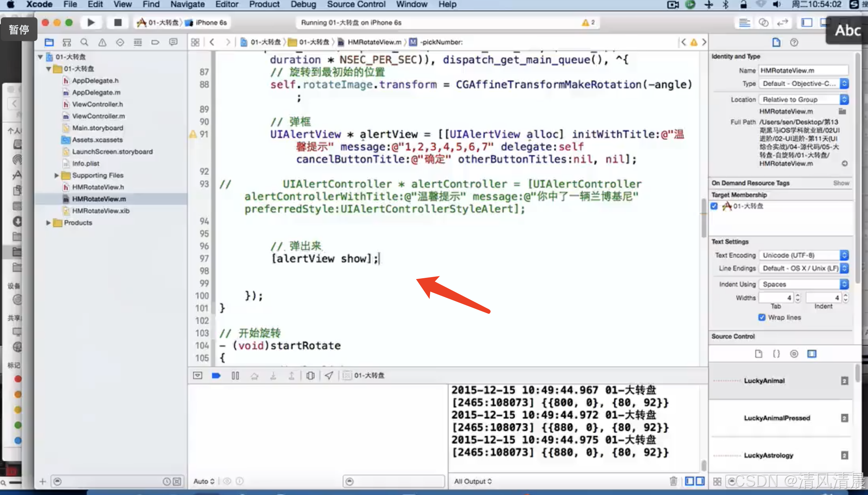868x495 pixels.
Task: Select the Media library icon
Action: pos(812,354)
